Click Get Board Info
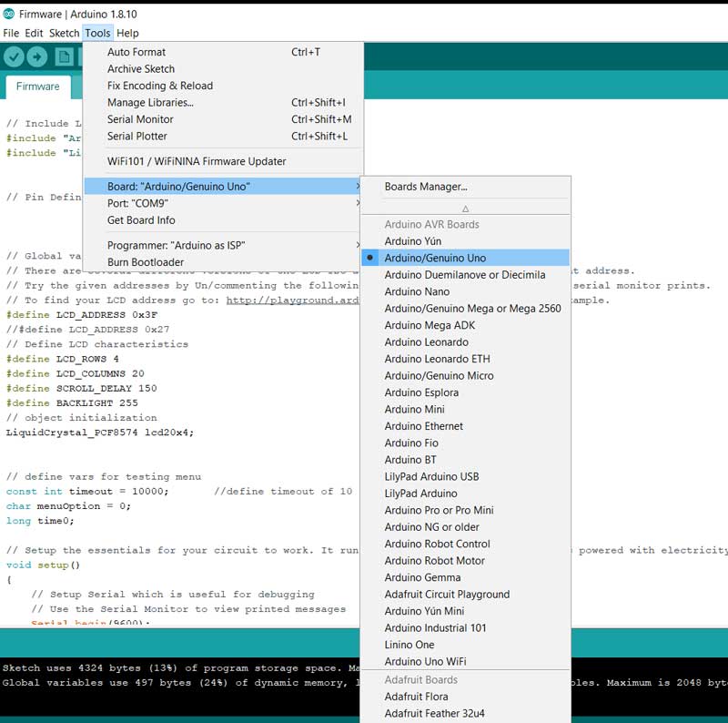 click(x=223, y=220)
